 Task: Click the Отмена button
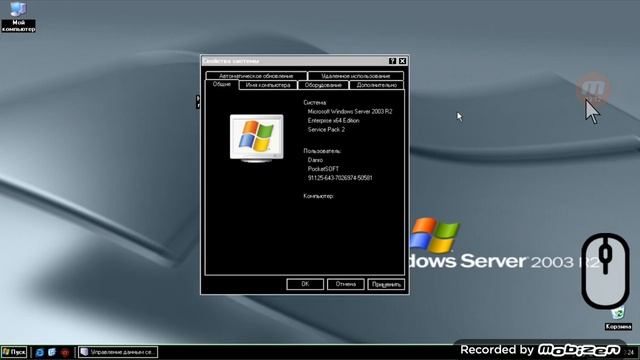[346, 284]
